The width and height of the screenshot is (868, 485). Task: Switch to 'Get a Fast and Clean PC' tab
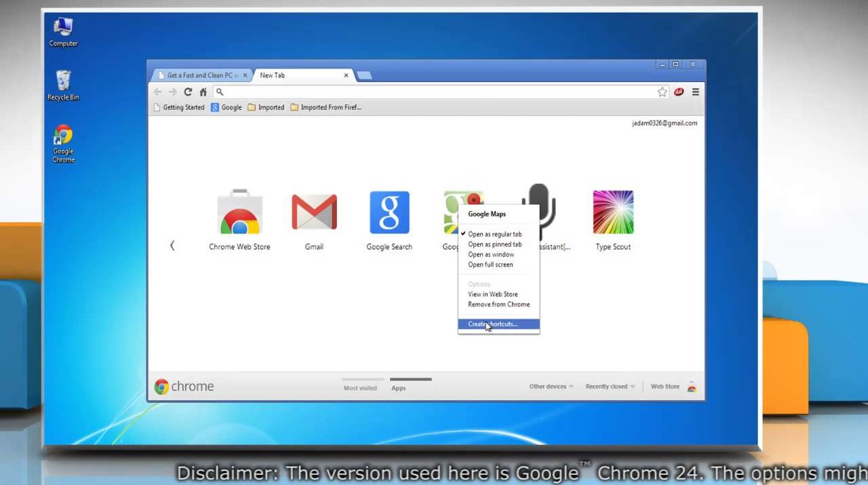200,75
